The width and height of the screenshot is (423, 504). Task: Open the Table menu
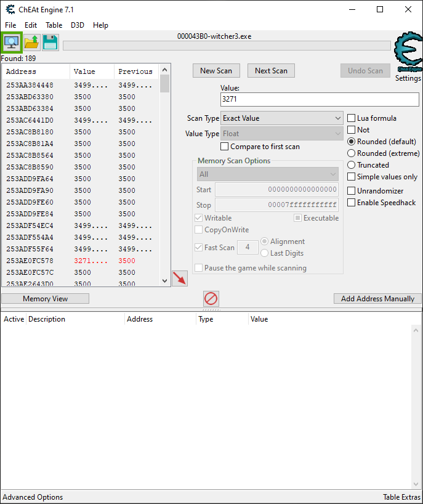pyautogui.click(x=54, y=25)
